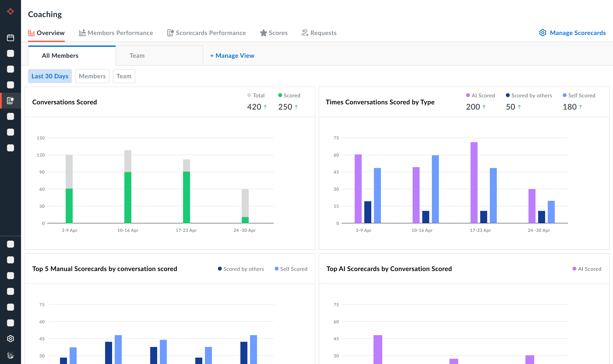Switch to Members Performance tab
The image size is (613, 364).
pyautogui.click(x=116, y=33)
